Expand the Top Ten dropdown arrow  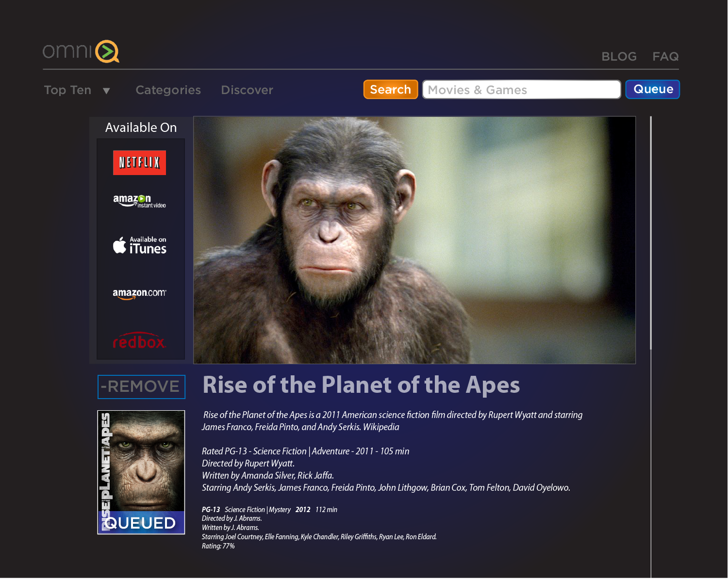click(x=107, y=91)
